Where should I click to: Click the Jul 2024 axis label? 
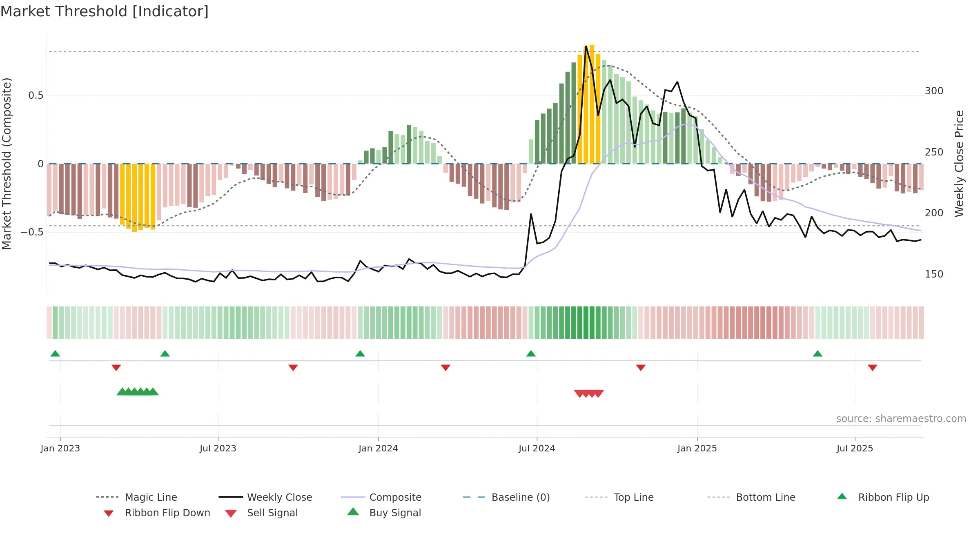click(x=537, y=448)
